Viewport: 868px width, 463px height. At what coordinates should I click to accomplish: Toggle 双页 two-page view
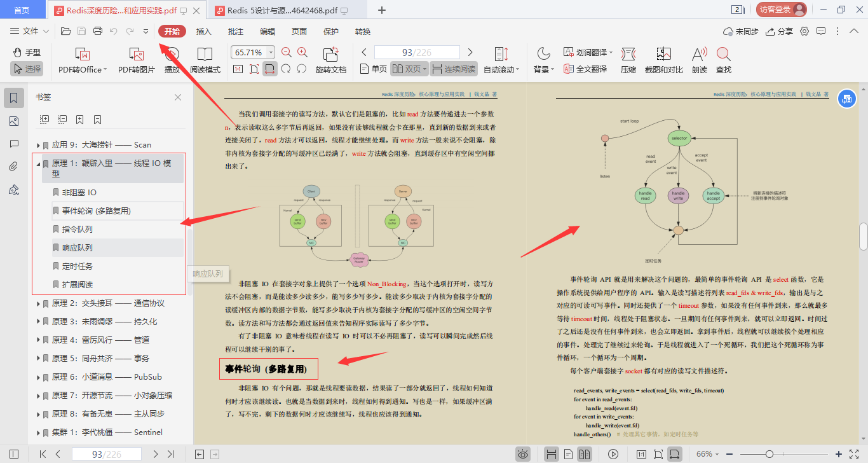408,69
